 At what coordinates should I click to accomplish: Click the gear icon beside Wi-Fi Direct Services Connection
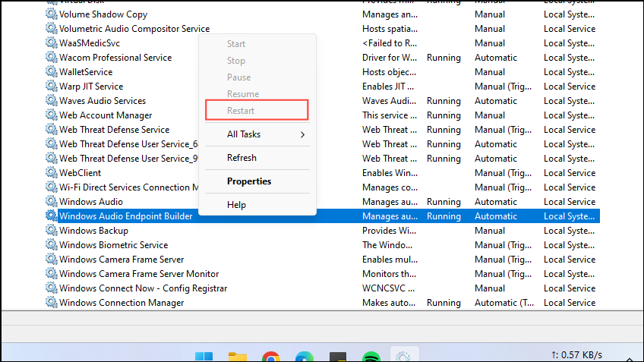[x=51, y=187]
